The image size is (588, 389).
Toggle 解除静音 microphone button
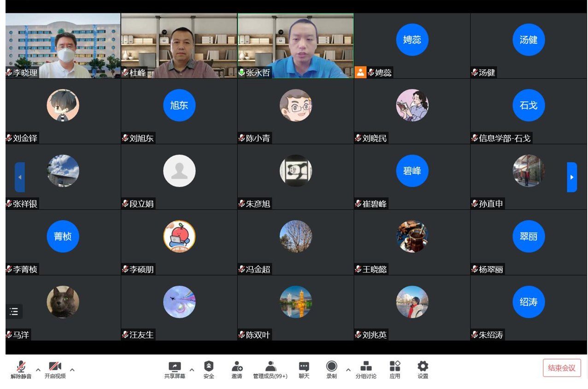[x=21, y=367]
